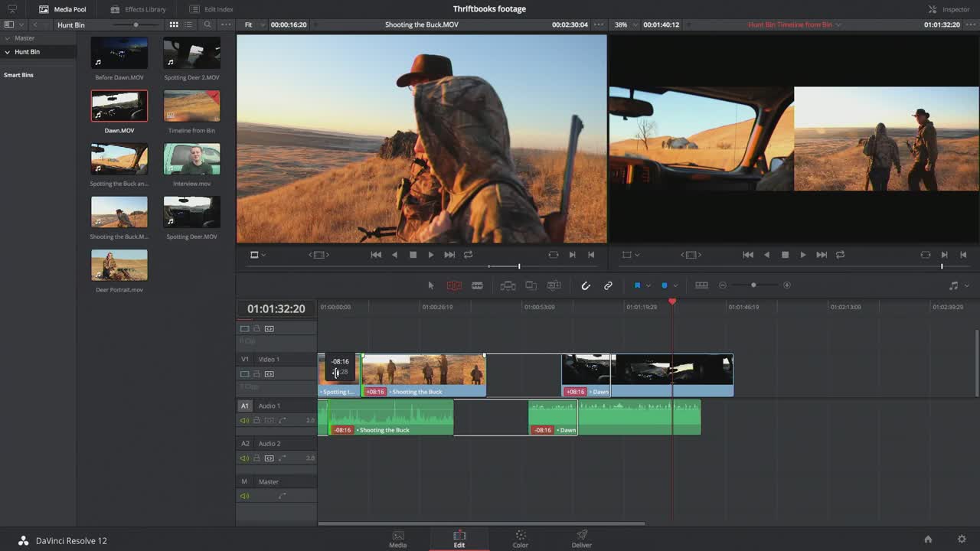Mute Audio 1 track speaker
The width and height of the screenshot is (980, 551).
[x=244, y=420]
